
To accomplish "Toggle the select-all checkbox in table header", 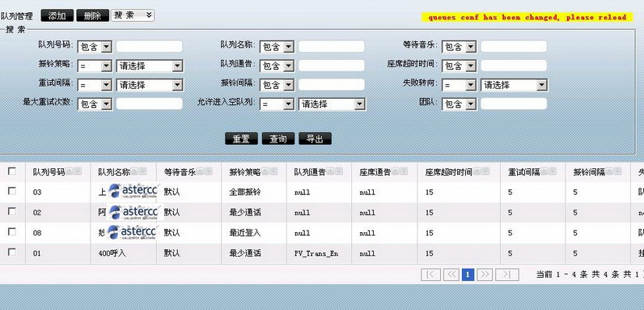I will (12, 171).
